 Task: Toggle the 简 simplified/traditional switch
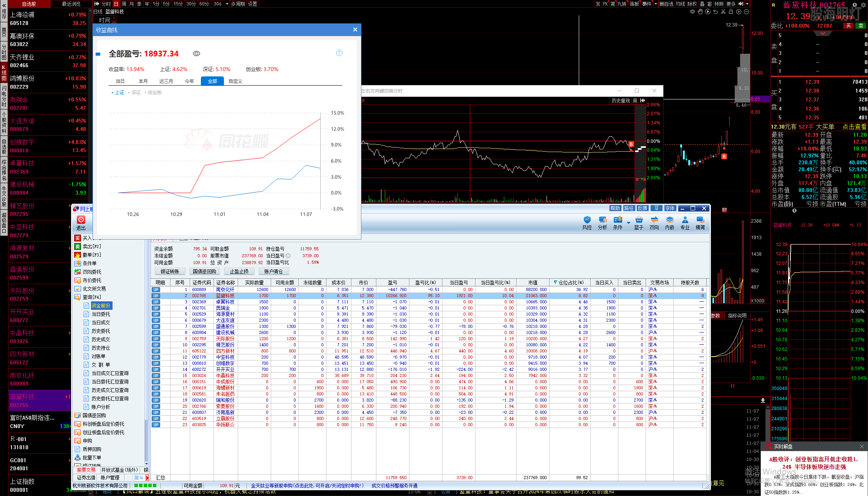tap(138, 478)
